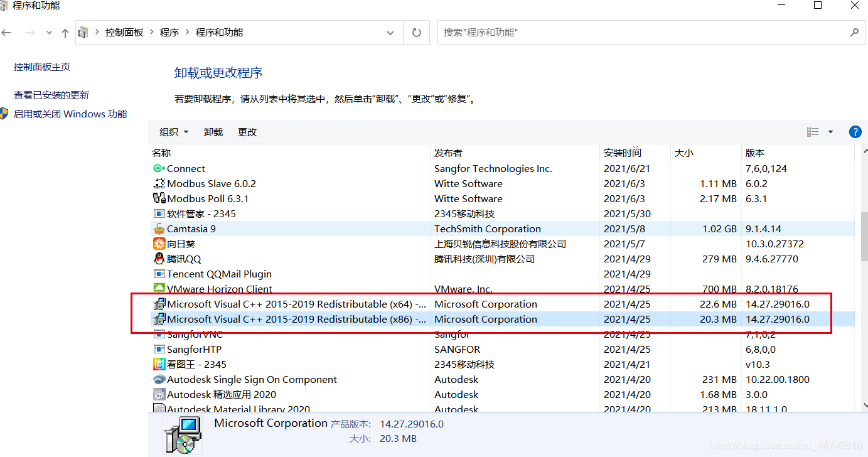Viewport: 868px width, 457px height.
Task: Click the Visual C++ (x64) Redistributable icon
Action: click(x=159, y=304)
